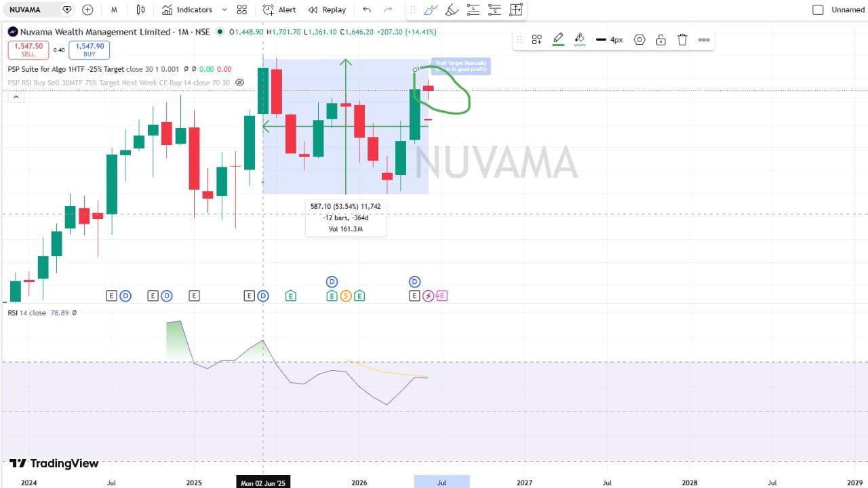The height and width of the screenshot is (488, 868).
Task: Click the orange S split event marker
Action: click(346, 296)
